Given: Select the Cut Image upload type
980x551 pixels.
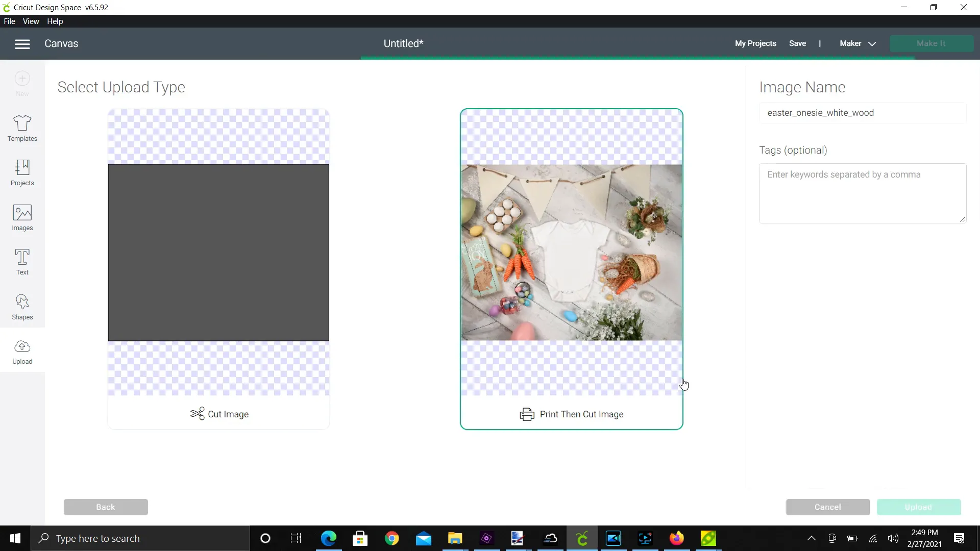Looking at the screenshot, I should (x=219, y=414).
